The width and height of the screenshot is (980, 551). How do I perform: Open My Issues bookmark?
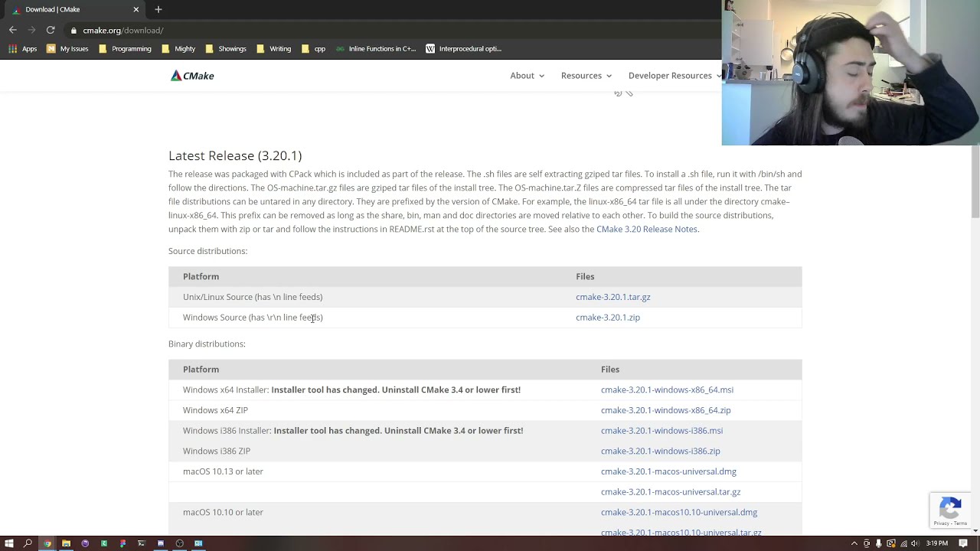(x=67, y=48)
